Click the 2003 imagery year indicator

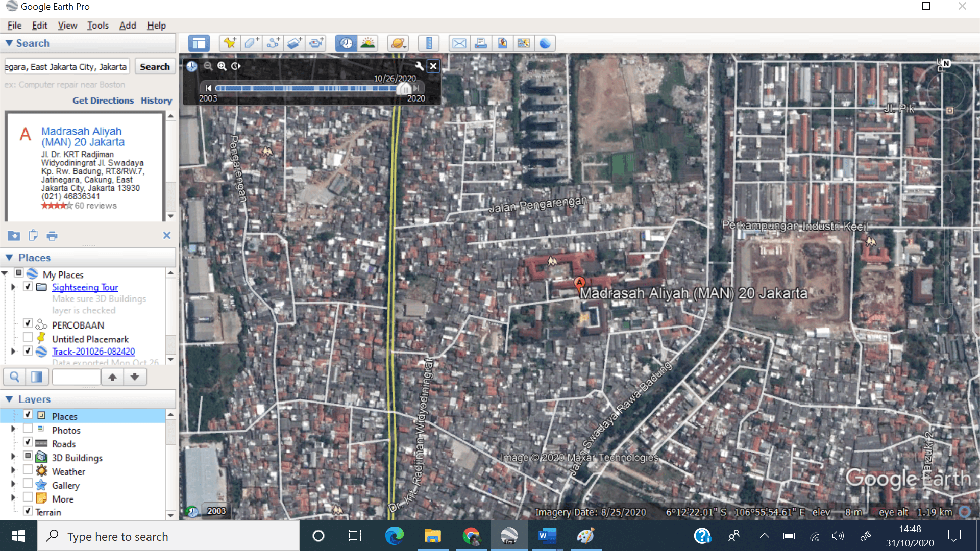tap(216, 511)
